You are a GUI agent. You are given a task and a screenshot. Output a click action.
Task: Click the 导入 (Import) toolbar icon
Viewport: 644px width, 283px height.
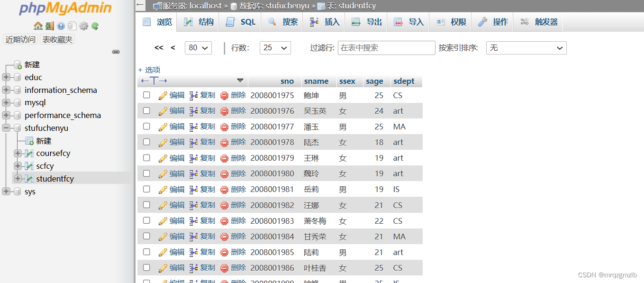[x=408, y=21]
